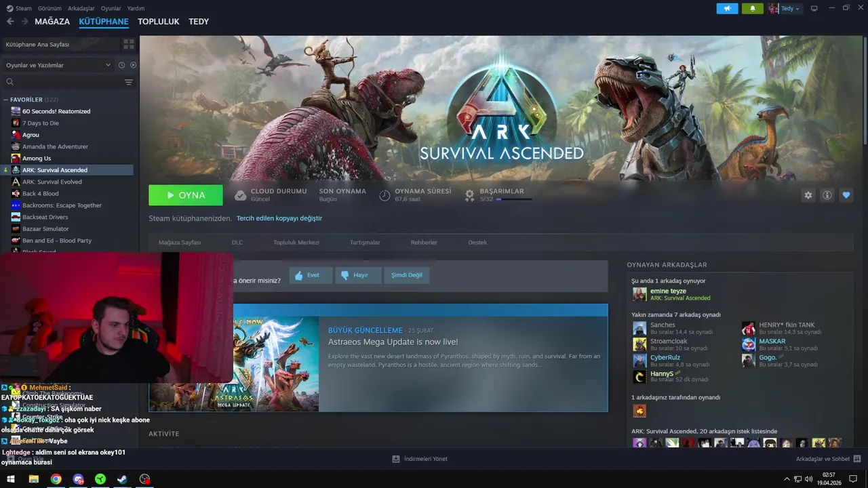The height and width of the screenshot is (488, 868).
Task: Open the game info icon
Action: click(827, 195)
